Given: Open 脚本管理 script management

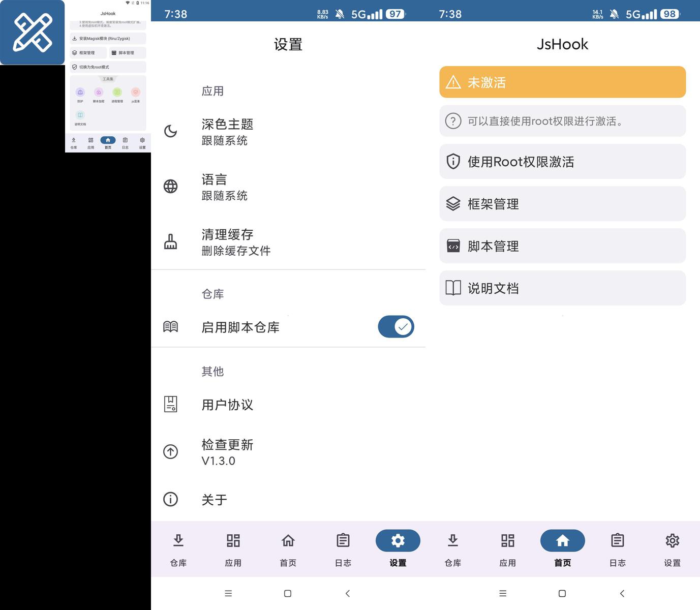Looking at the screenshot, I should pos(562,246).
